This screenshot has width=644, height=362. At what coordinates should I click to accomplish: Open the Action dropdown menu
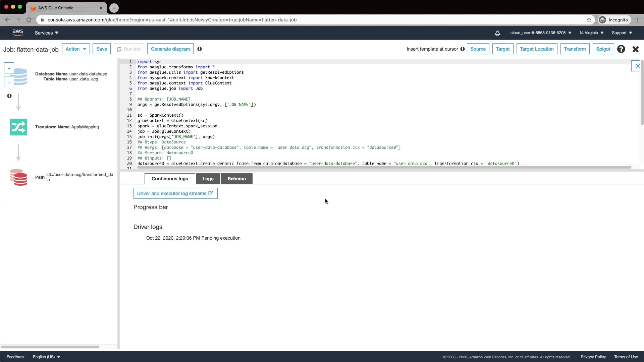(x=76, y=49)
